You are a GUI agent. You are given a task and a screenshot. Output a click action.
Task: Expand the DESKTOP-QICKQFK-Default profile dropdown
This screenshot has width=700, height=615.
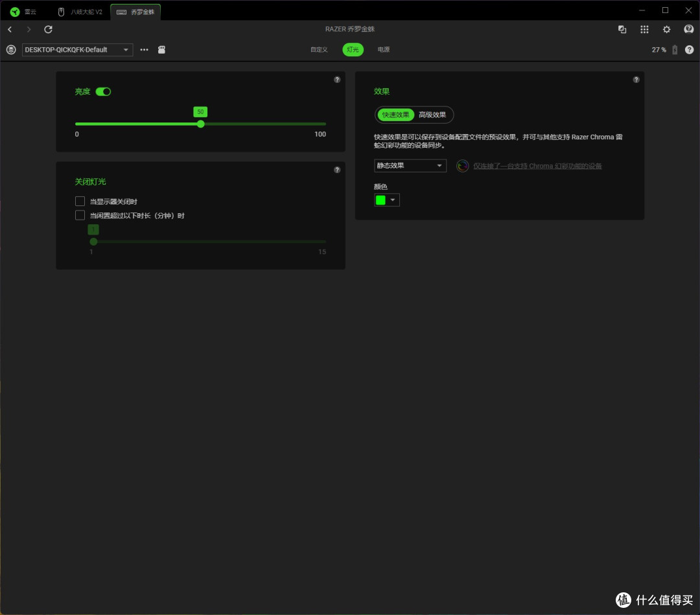tap(77, 49)
